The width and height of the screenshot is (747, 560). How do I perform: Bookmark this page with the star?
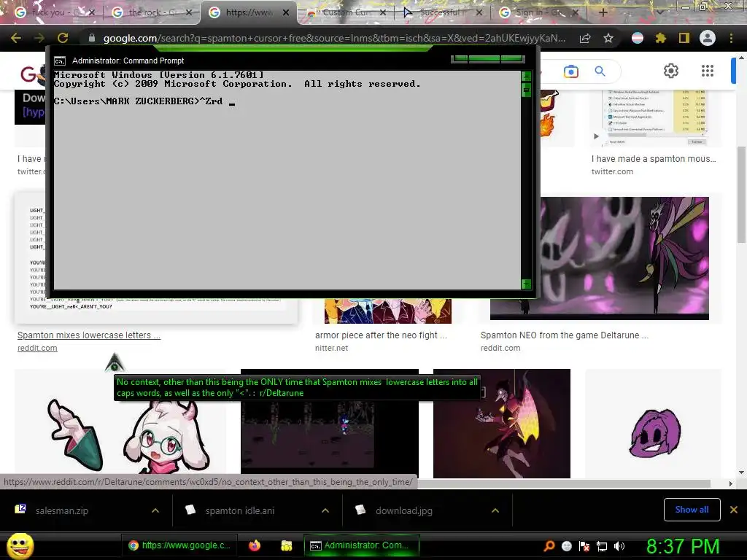[x=608, y=38]
